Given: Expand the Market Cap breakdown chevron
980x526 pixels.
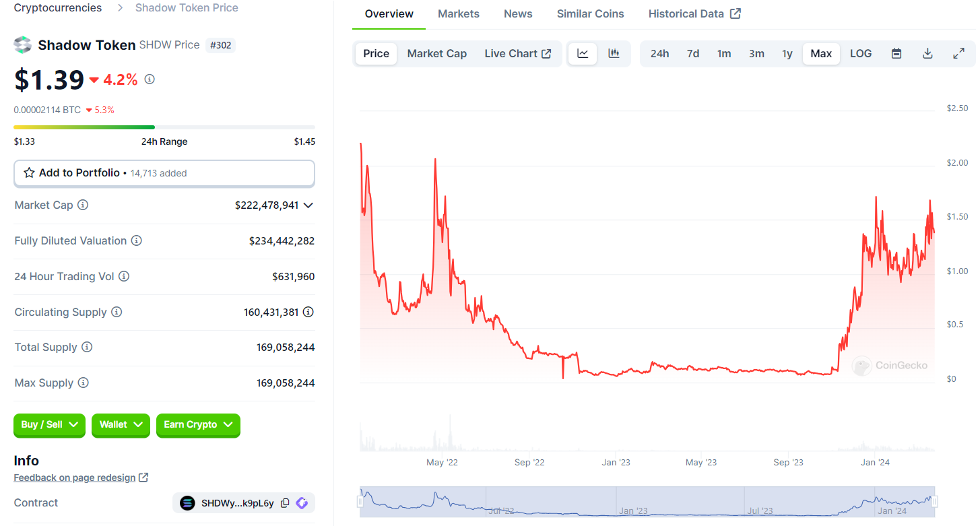Looking at the screenshot, I should pyautogui.click(x=309, y=205).
